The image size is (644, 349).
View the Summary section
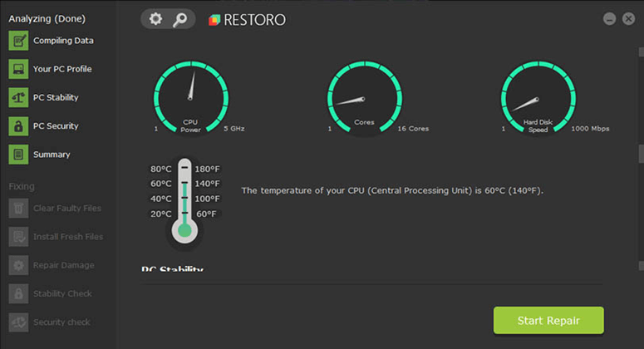coord(52,155)
